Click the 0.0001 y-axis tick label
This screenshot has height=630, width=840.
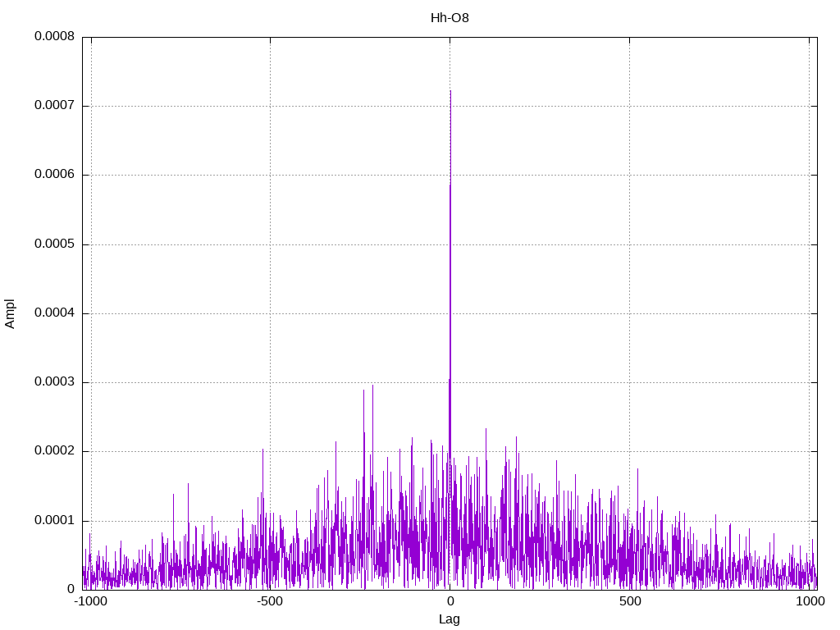(x=55, y=521)
